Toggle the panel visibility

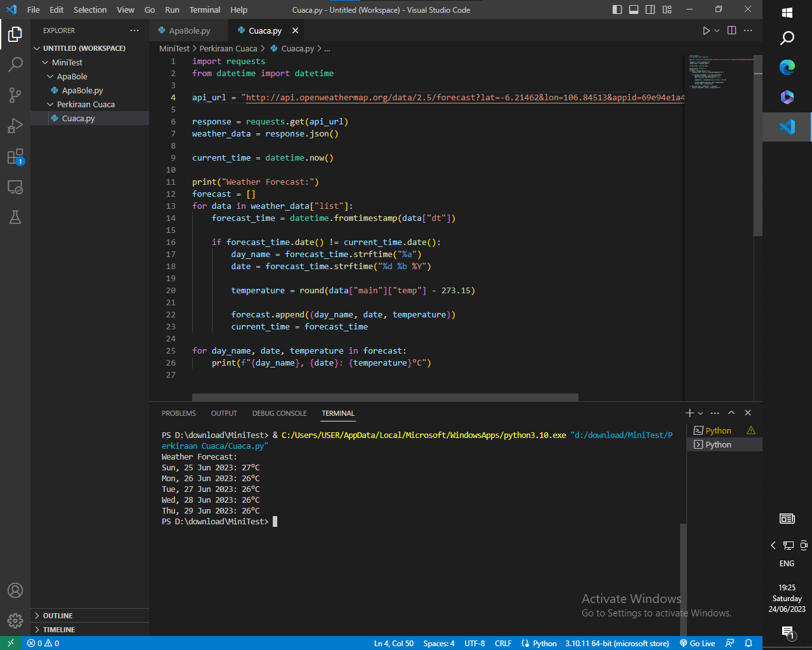(x=634, y=10)
